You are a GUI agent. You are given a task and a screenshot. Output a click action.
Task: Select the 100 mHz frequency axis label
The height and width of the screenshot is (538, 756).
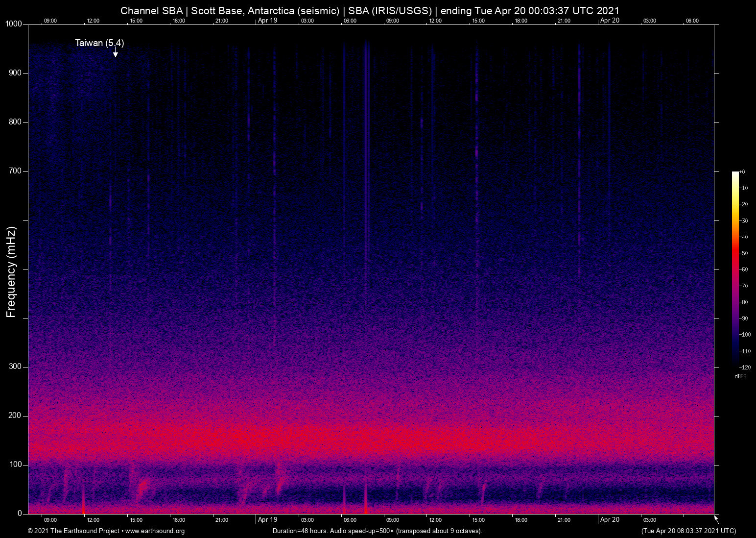(15, 465)
